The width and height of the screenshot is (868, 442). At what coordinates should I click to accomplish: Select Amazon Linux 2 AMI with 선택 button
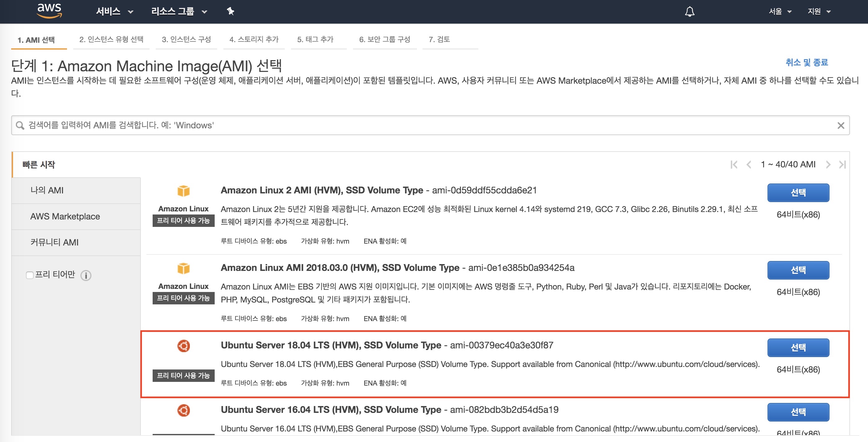point(798,192)
